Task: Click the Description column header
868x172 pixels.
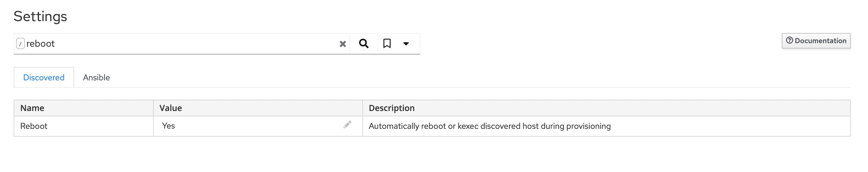Action: 391,108
